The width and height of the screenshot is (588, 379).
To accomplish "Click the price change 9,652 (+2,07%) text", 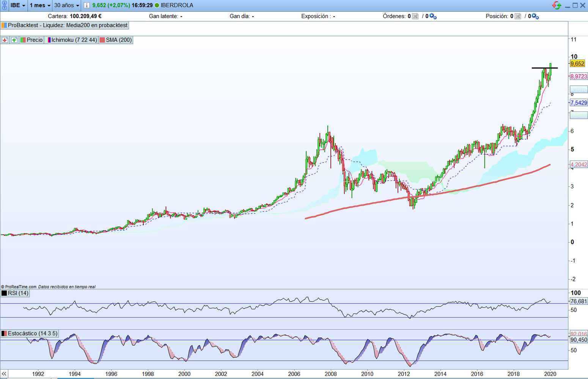I will [x=111, y=5].
